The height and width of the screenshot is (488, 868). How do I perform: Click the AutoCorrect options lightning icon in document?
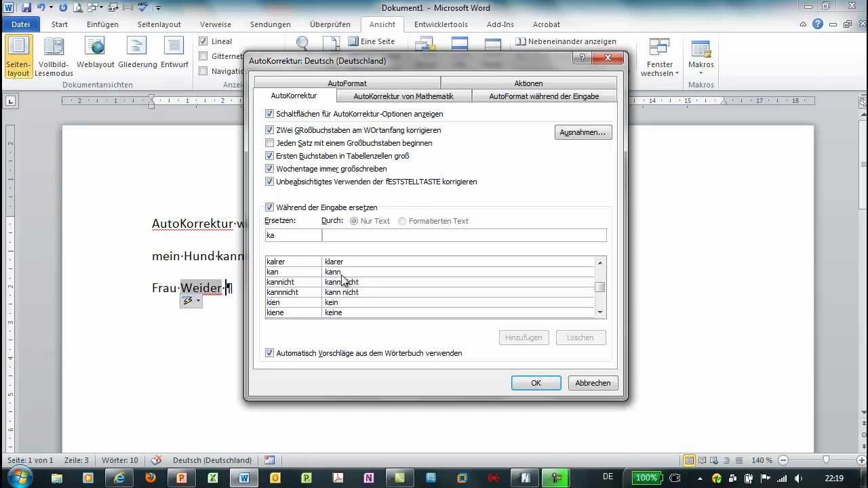188,301
